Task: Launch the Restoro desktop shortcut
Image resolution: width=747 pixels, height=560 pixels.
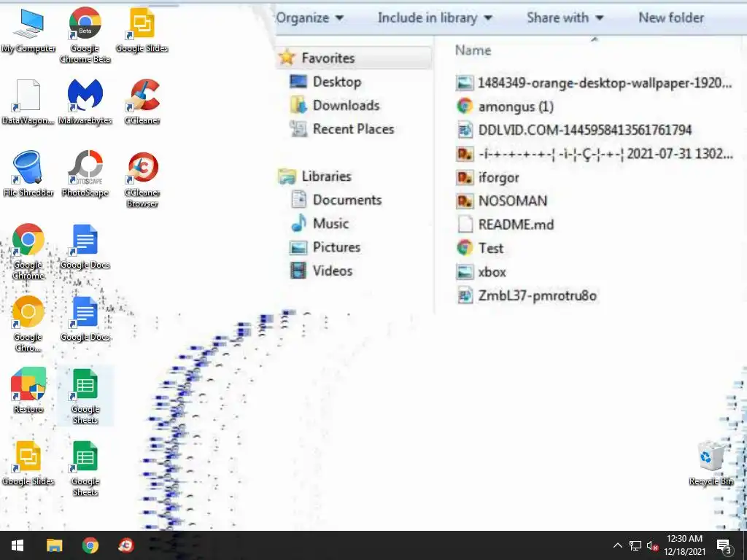Action: tap(28, 391)
